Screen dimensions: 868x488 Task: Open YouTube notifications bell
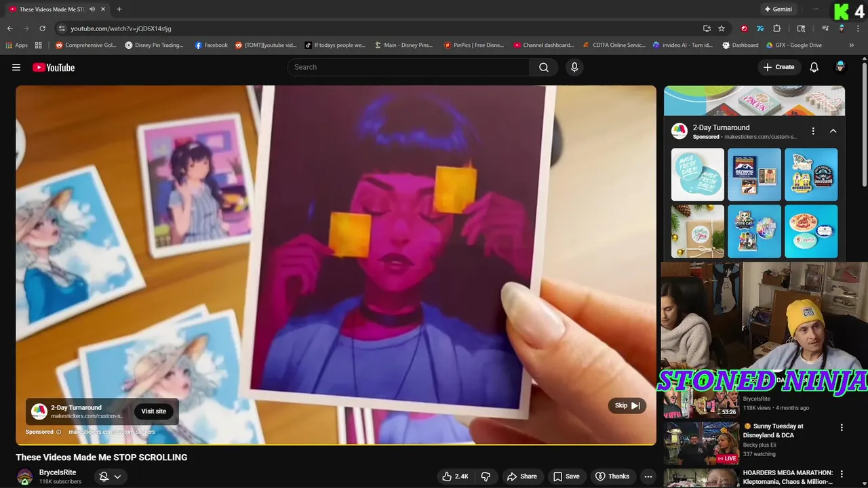pos(814,67)
